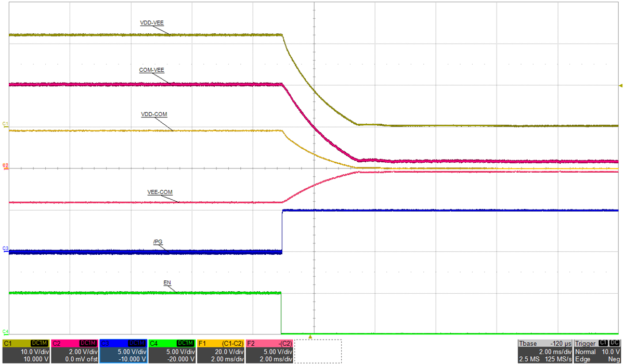Toggle the DC1M coupling badge on C4
Viewport: 624px width, 364px height.
(x=186, y=343)
